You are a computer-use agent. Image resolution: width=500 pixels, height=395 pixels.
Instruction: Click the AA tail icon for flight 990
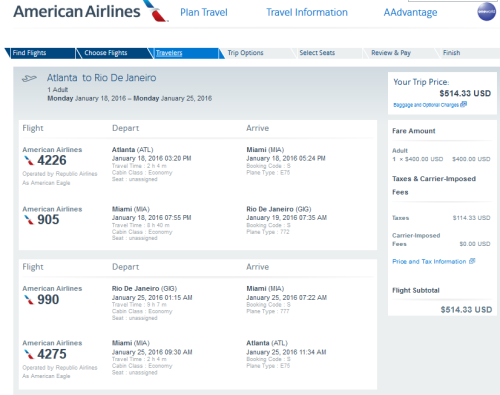29,300
